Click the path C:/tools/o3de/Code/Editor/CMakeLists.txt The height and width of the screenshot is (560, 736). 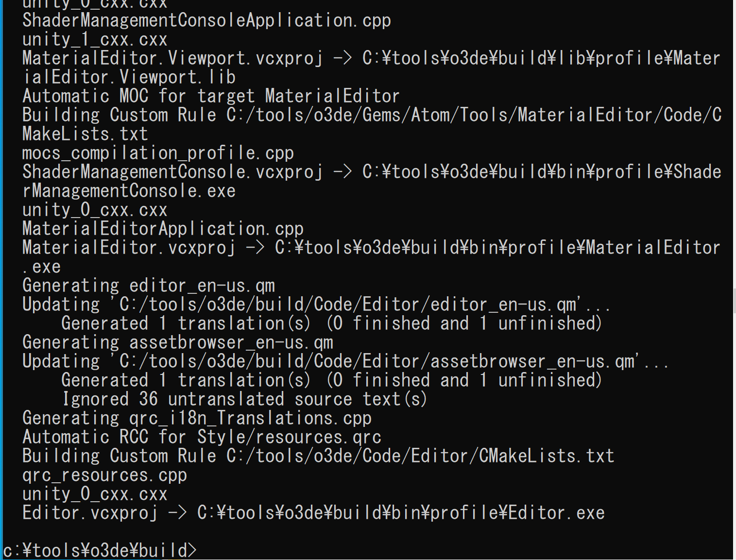pos(420,456)
